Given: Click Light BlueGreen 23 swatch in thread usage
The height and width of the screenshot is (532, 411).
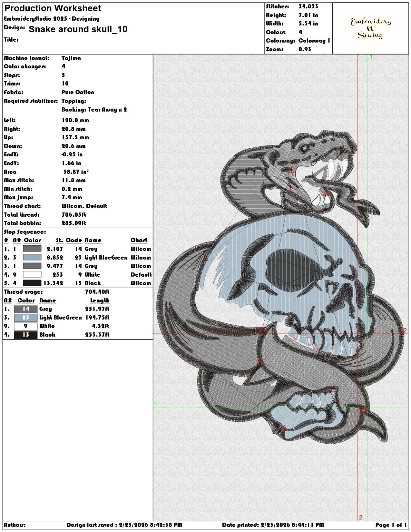Looking at the screenshot, I should [26, 318].
